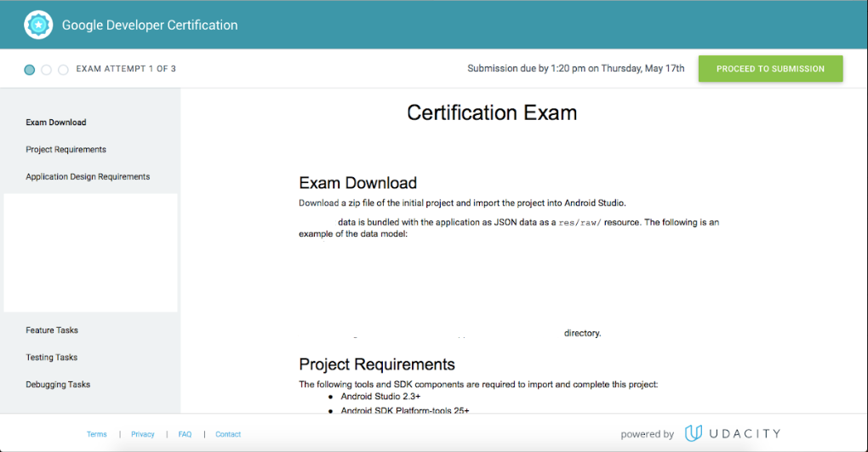Click the 'Download a zip file' instruction line
This screenshot has height=452, width=868.
[x=462, y=203]
